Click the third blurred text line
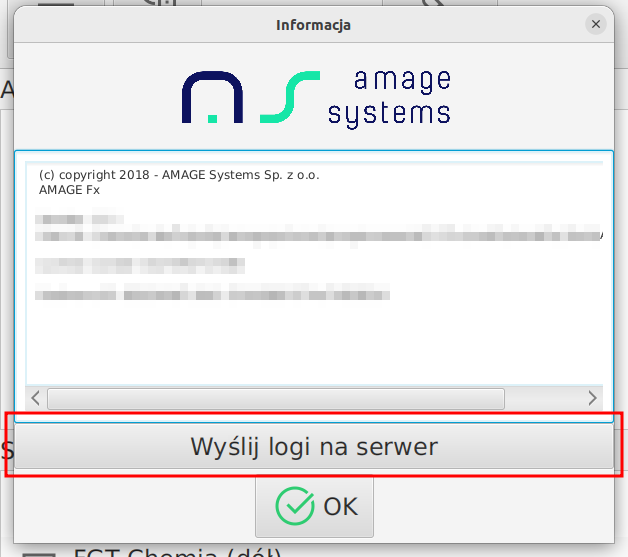This screenshot has width=628, height=557. pos(141,265)
